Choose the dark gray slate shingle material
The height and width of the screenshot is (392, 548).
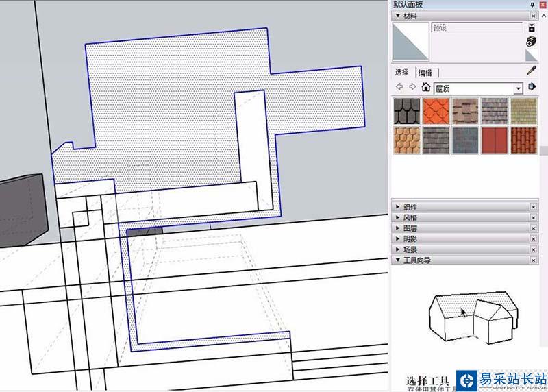coord(436,140)
